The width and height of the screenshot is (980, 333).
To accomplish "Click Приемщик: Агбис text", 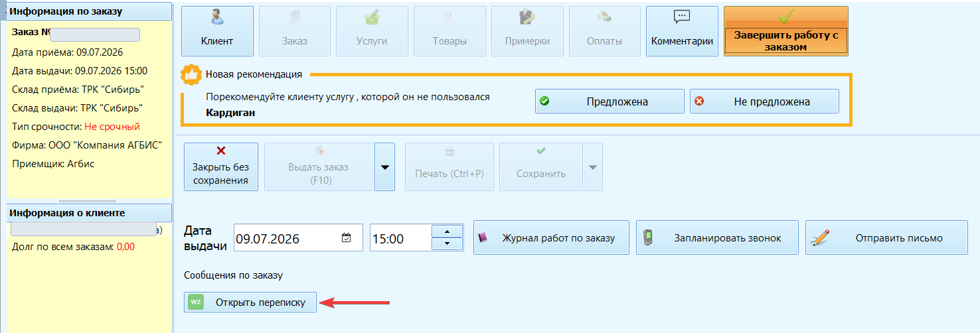I will coord(53,163).
